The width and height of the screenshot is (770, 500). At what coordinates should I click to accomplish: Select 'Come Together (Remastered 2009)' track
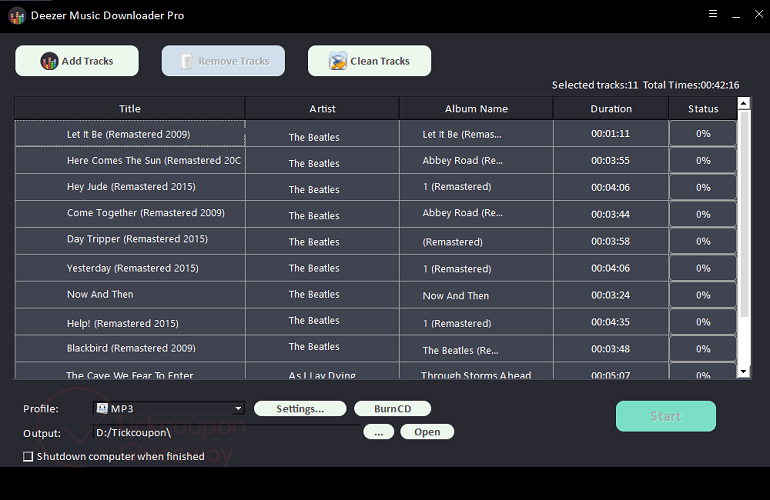pos(130,213)
